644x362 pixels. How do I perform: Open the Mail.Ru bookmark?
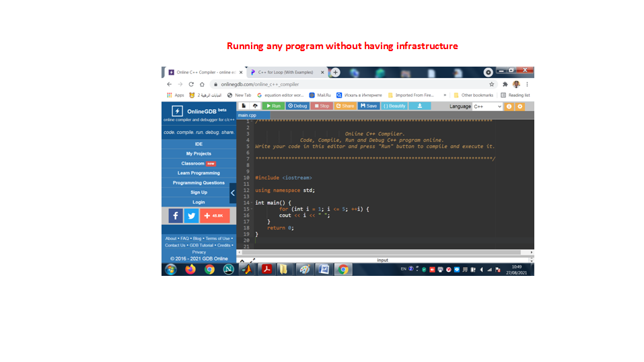point(320,96)
